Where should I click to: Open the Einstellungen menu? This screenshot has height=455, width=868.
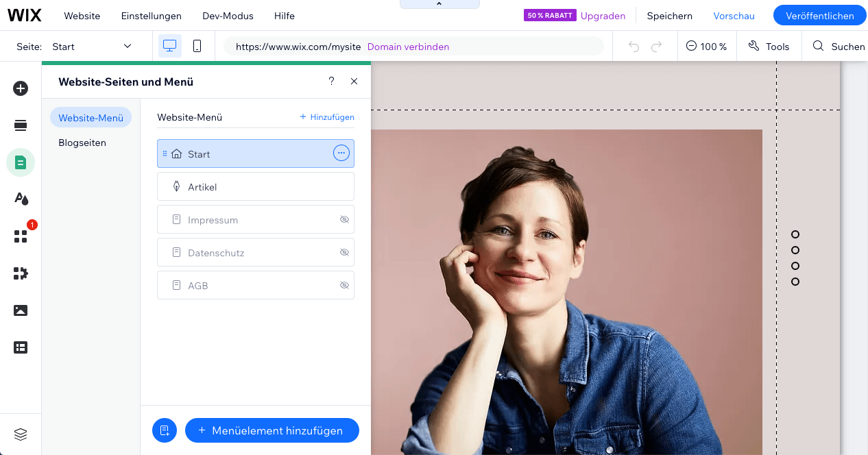[151, 16]
